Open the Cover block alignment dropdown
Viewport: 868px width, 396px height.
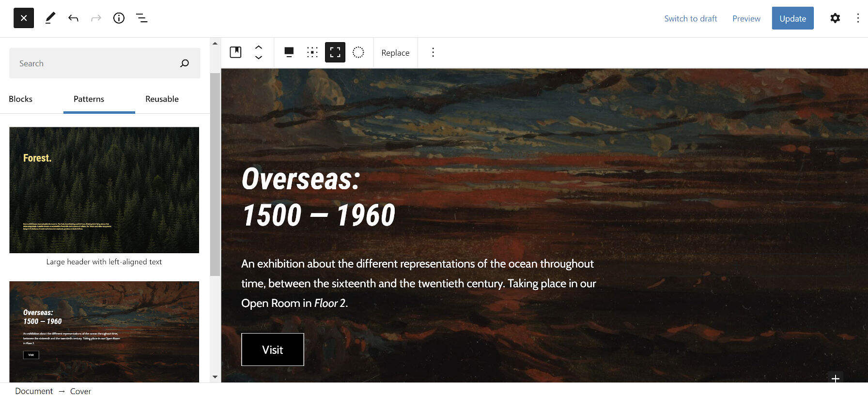click(x=289, y=52)
